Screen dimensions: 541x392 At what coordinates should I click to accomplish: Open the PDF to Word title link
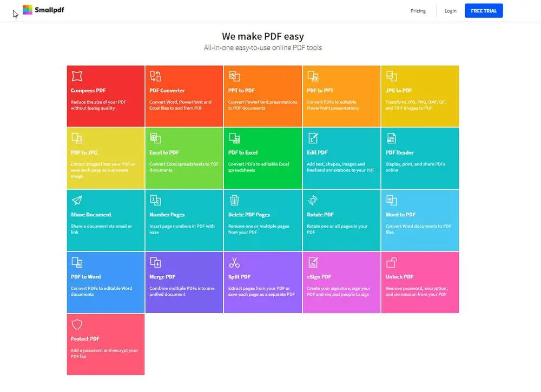click(x=85, y=276)
